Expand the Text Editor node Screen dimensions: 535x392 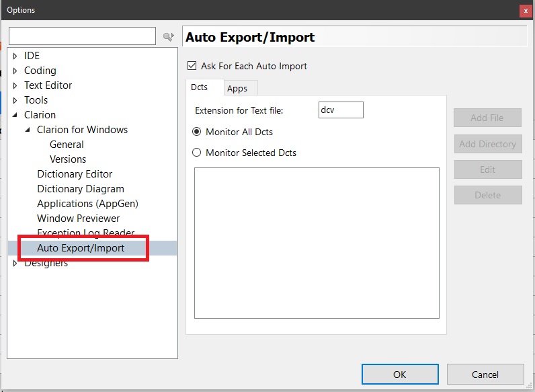(15, 85)
